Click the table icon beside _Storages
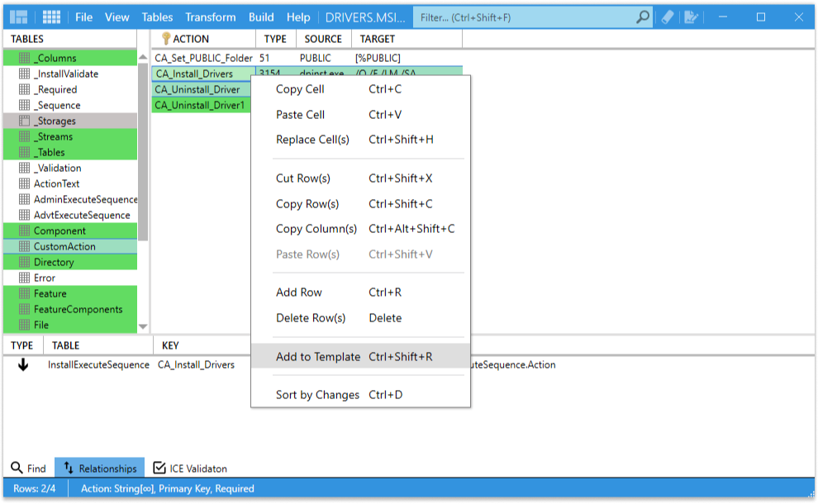Screen dimensions: 818x504 pos(24,121)
